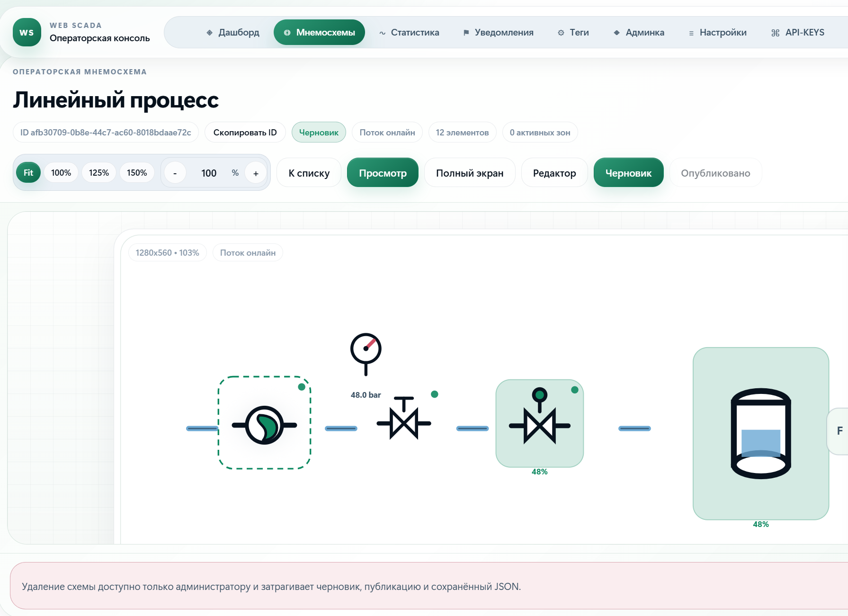Set zoom preset to 150%

137,173
